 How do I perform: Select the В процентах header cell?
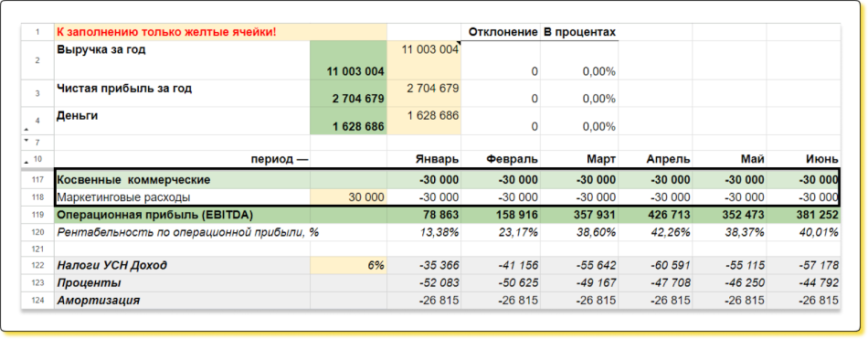coord(579,32)
